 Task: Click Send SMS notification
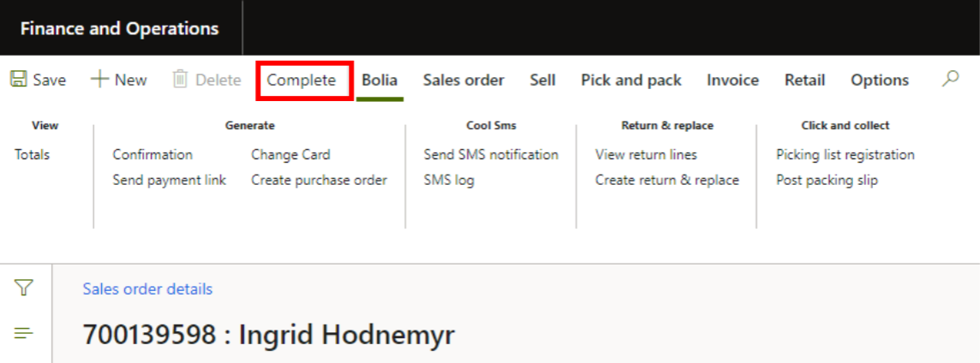click(x=491, y=155)
